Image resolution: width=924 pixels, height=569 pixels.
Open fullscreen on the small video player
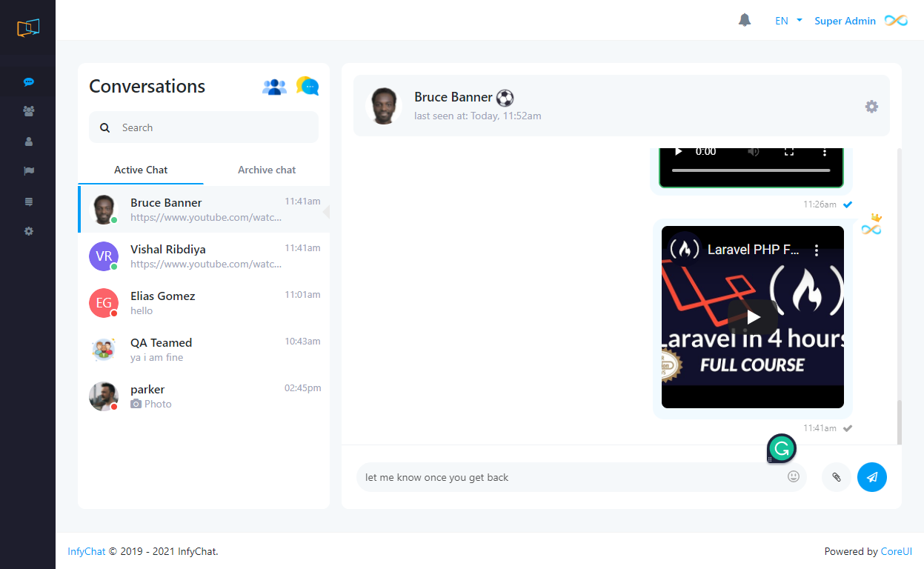(x=789, y=151)
